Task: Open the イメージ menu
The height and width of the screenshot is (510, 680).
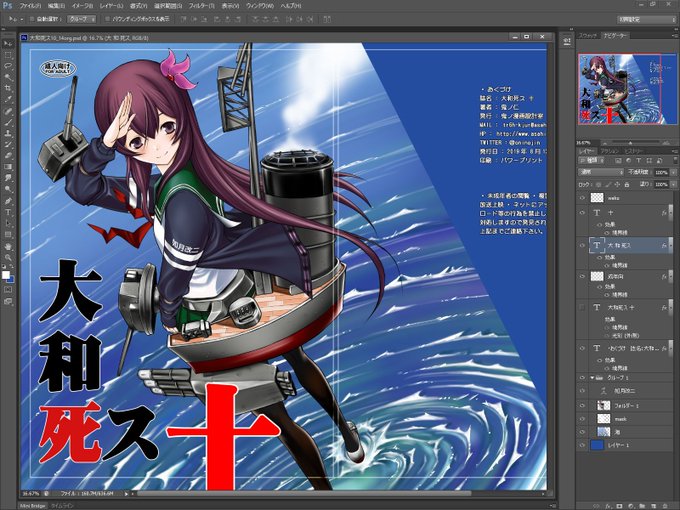Action: pos(82,6)
